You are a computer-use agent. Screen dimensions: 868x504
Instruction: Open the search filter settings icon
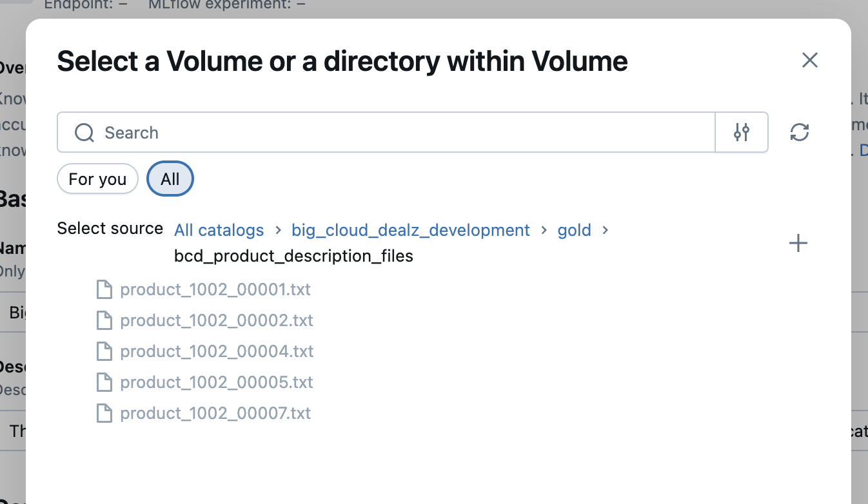pyautogui.click(x=742, y=133)
